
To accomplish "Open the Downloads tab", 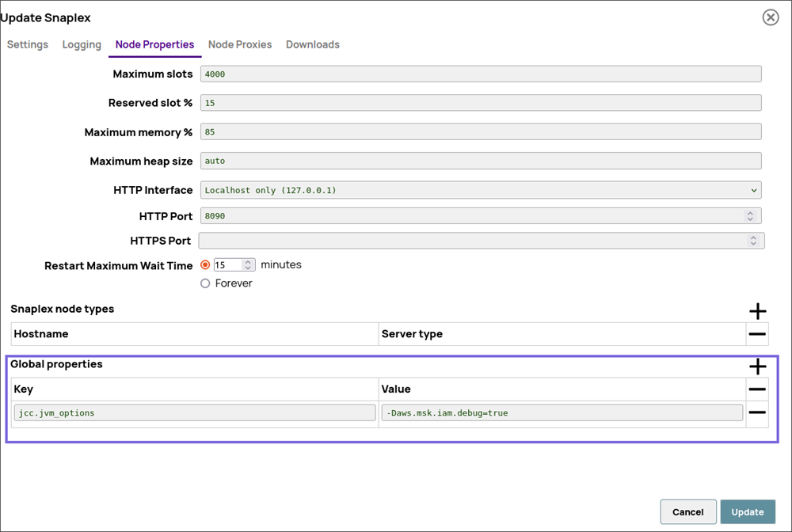I will (313, 44).
